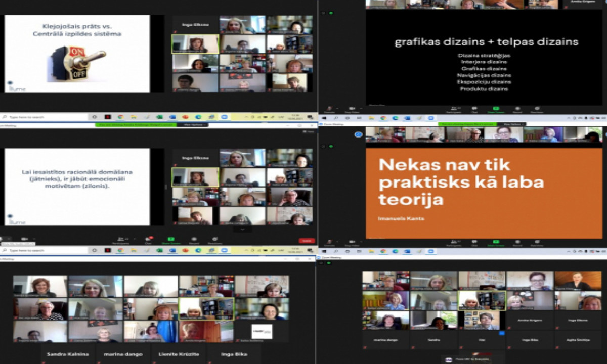The image size is (607, 364).
Task: Toggle Unmute below the orange Nekas nav slide
Action: tap(329, 243)
